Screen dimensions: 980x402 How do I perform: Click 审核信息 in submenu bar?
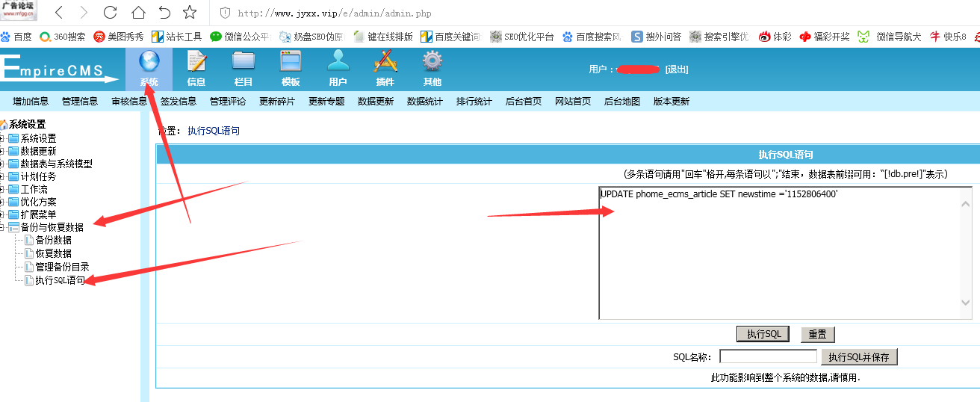(x=129, y=102)
